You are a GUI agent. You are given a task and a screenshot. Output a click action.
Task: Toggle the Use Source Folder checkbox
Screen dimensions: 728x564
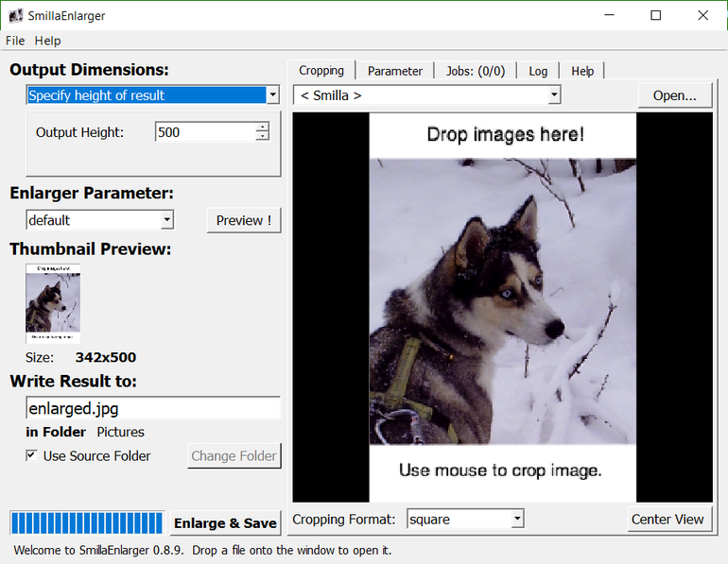pyautogui.click(x=31, y=455)
